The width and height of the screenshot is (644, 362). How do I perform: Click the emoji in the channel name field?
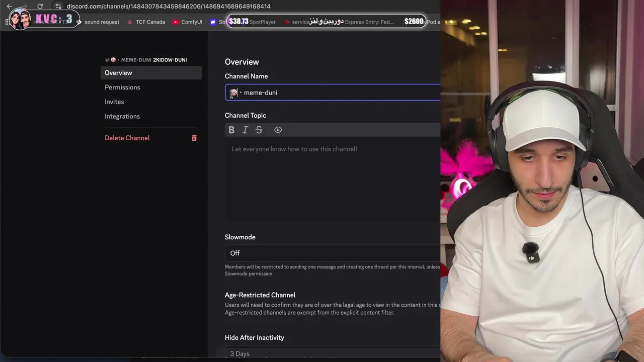(x=233, y=93)
